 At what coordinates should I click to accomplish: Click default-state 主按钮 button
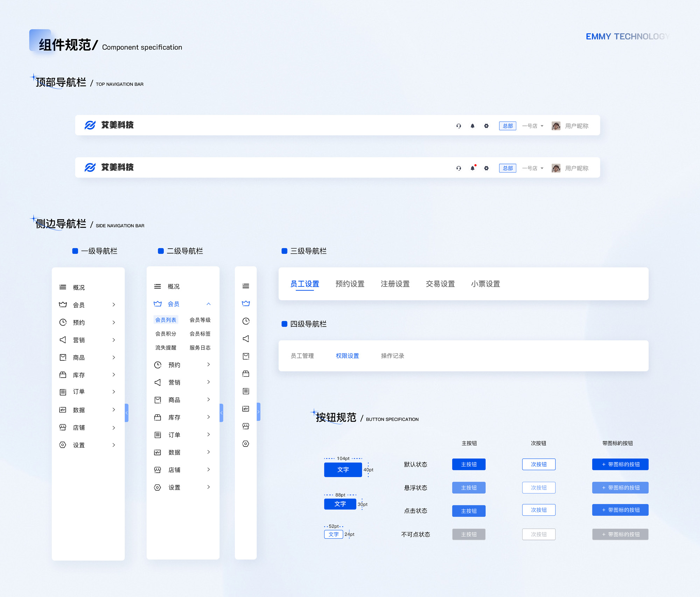(469, 464)
